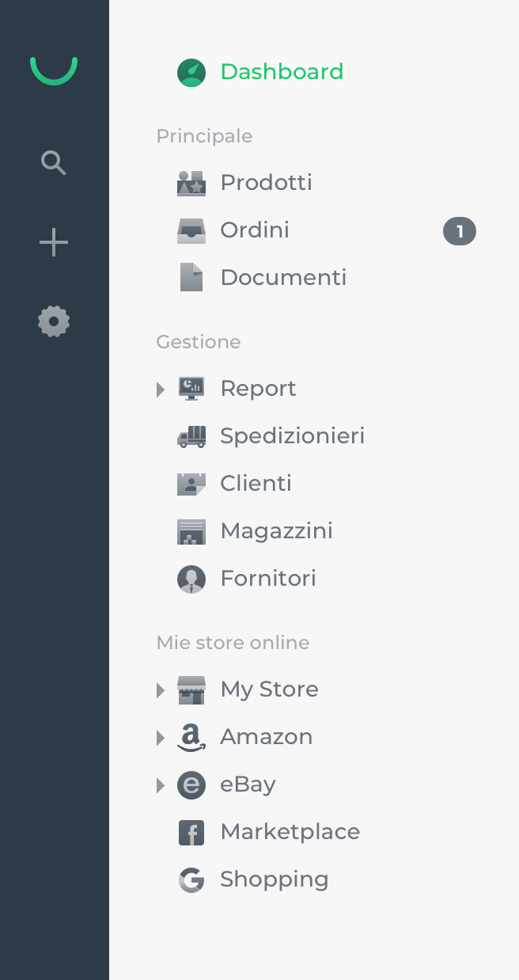The width and height of the screenshot is (519, 980).
Task: Click the Prodotti shapes icon
Action: 191,183
